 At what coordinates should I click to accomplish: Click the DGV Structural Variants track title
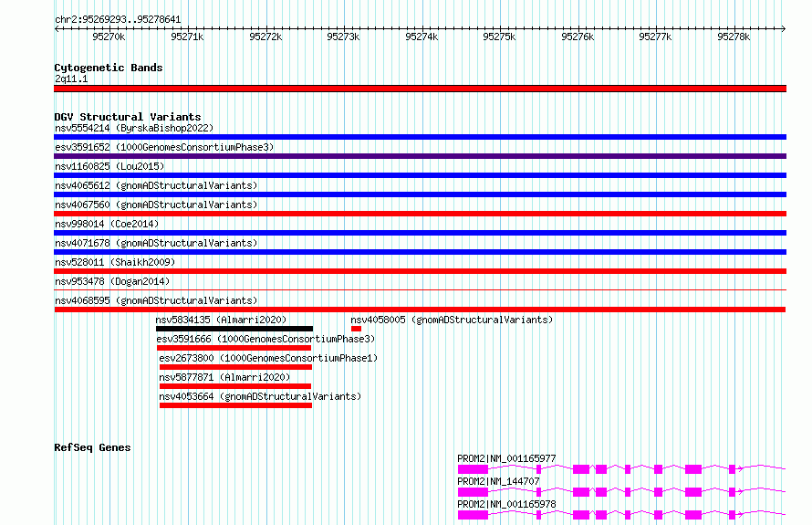[128, 117]
